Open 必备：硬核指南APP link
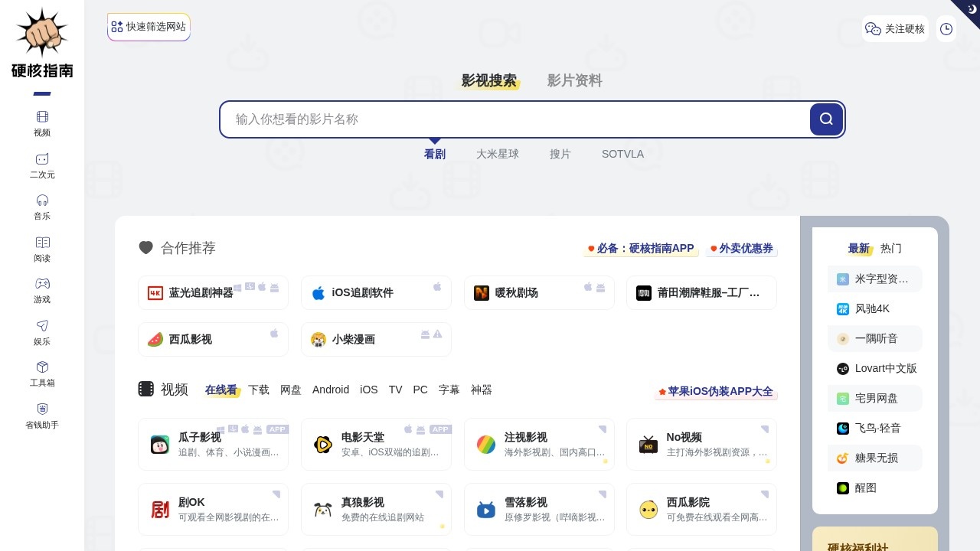This screenshot has width=980, height=551. (641, 249)
